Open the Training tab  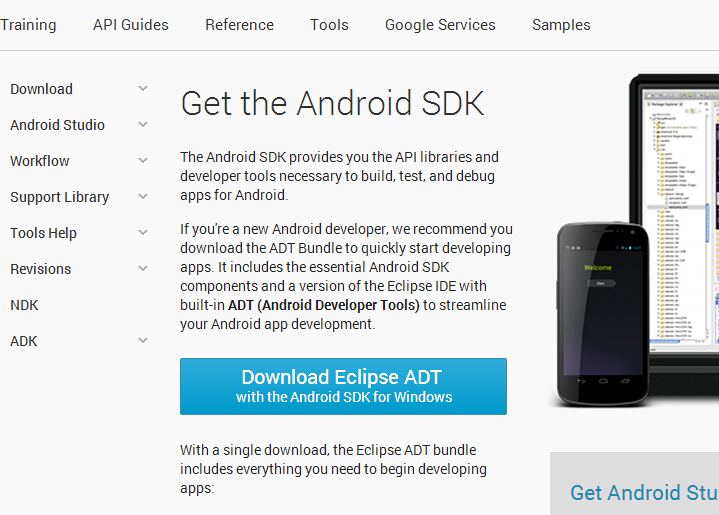pos(28,25)
